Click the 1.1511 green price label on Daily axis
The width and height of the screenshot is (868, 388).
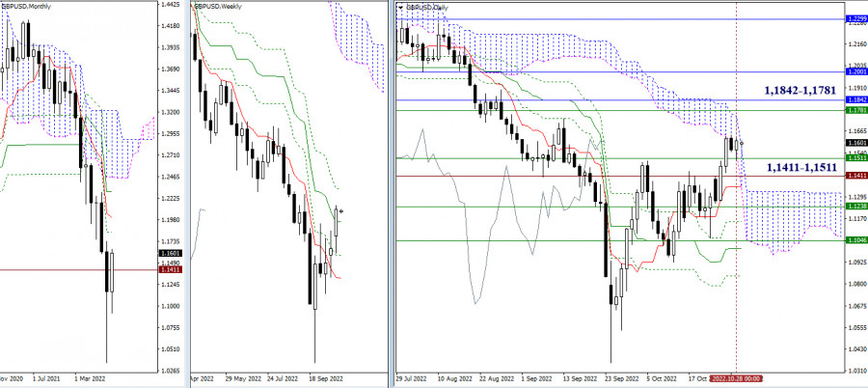(x=857, y=158)
